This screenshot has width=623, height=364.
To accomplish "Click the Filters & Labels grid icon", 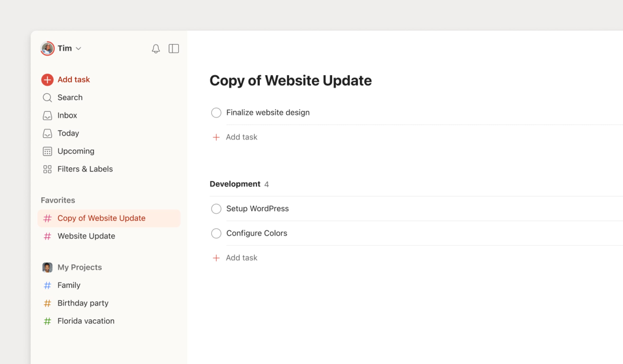I will [x=47, y=169].
